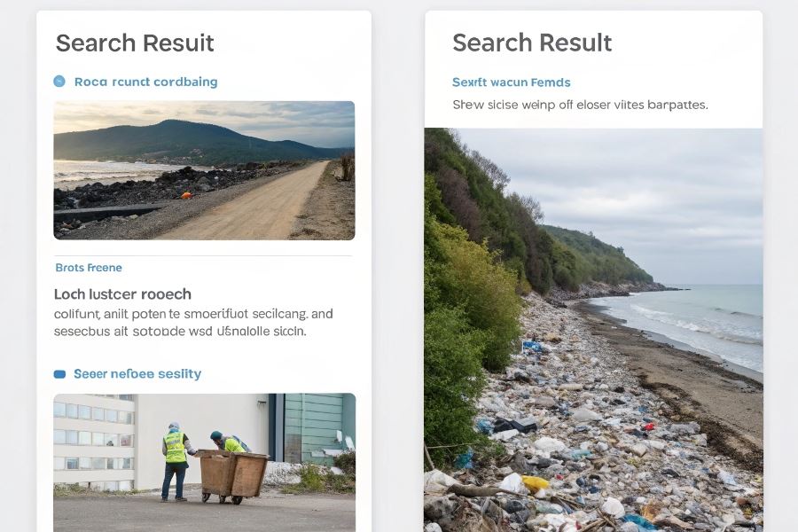Viewport: 798px width, 532px height.
Task: Open the workers with wooden cart thumbnail
Action: tap(204, 462)
